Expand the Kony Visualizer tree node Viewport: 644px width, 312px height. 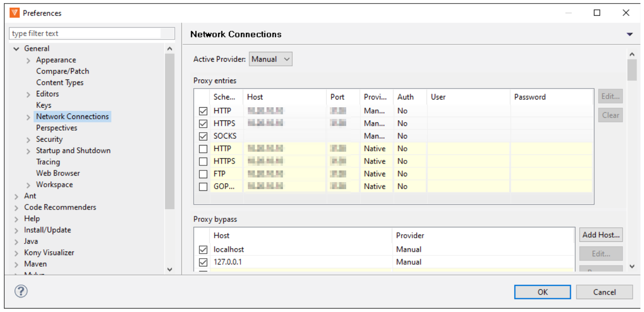16,253
